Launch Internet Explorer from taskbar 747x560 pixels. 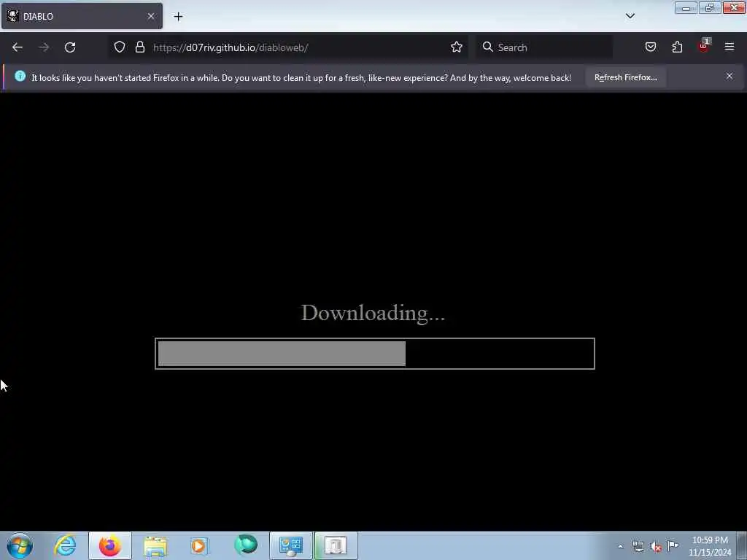coord(65,545)
